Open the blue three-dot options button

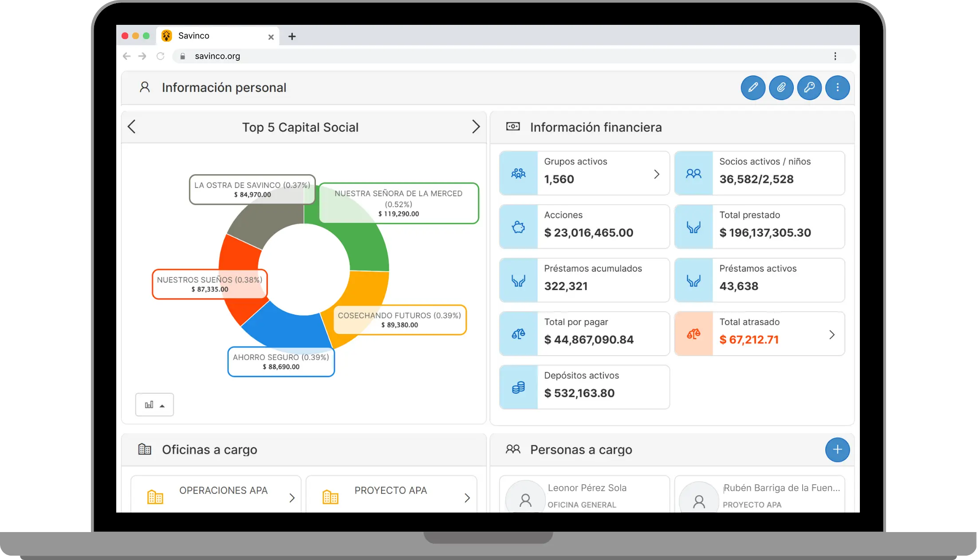tap(837, 88)
